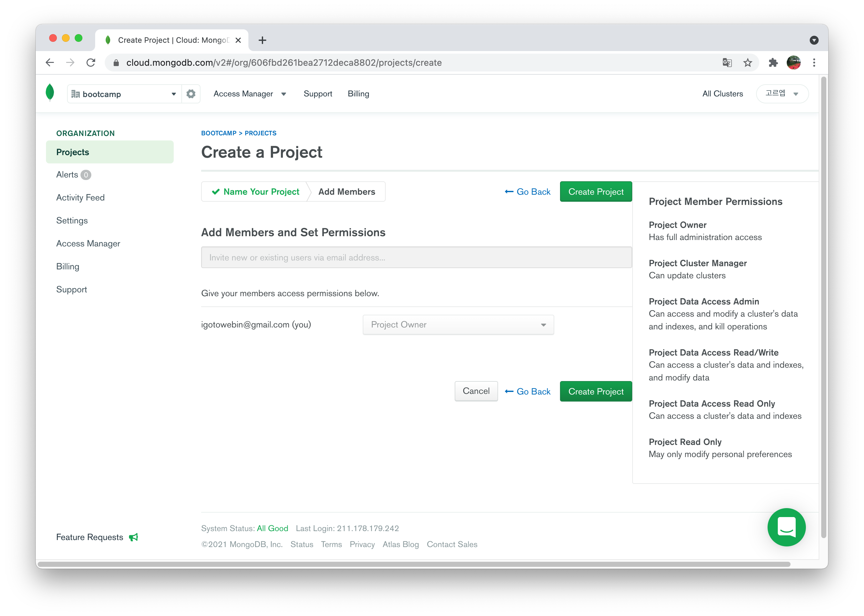Click the Google Translate icon
This screenshot has width=864, height=616.
tap(727, 63)
